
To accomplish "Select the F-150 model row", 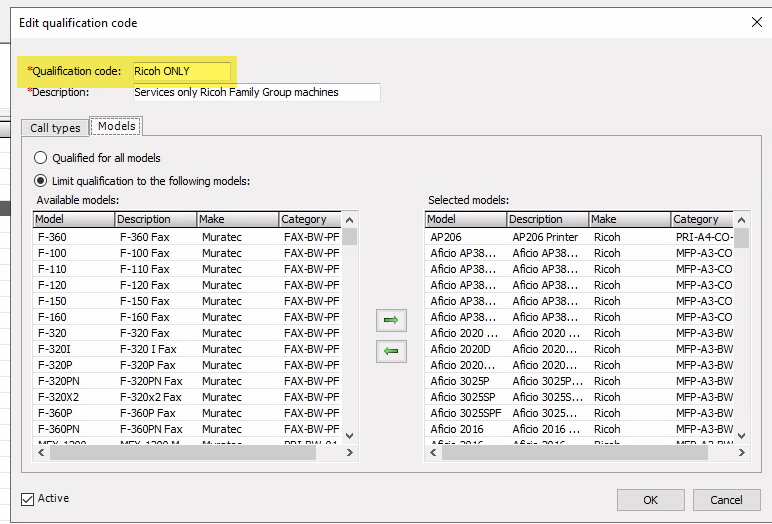I will click(188, 301).
